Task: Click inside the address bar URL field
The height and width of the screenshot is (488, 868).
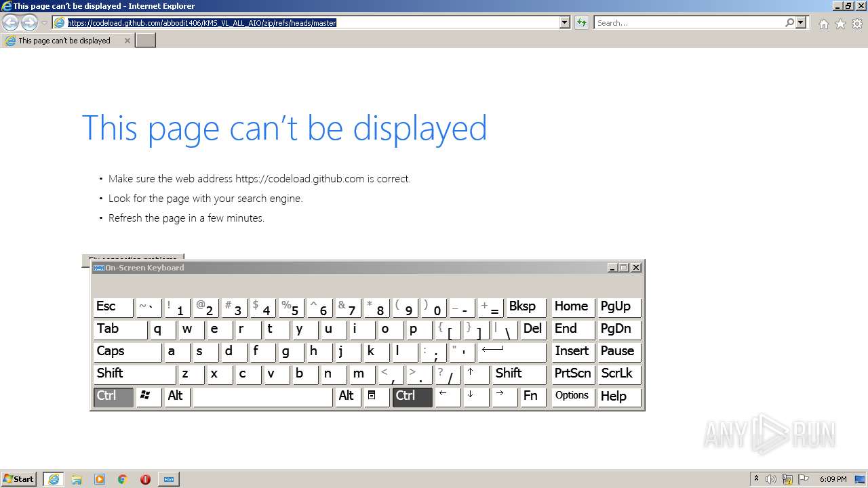Action: tap(312, 22)
